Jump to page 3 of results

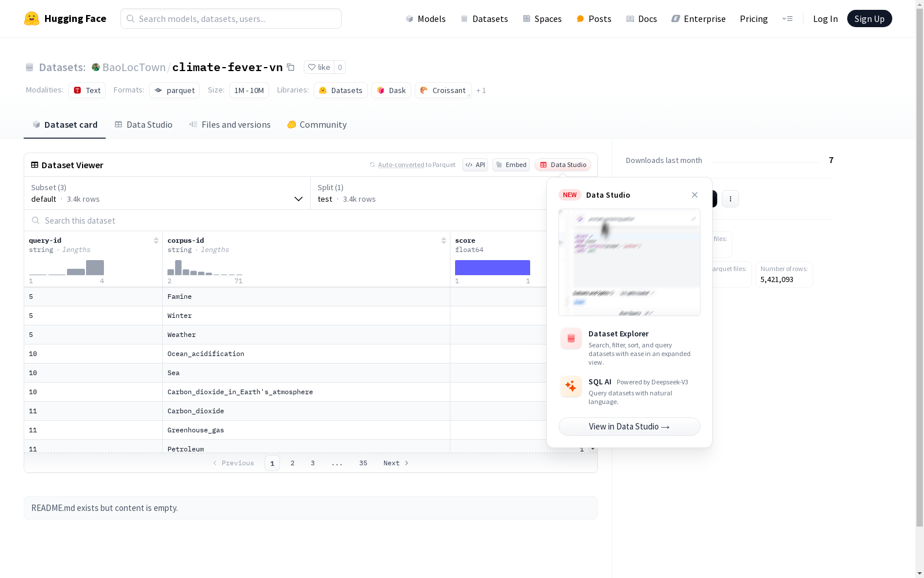coord(313,463)
